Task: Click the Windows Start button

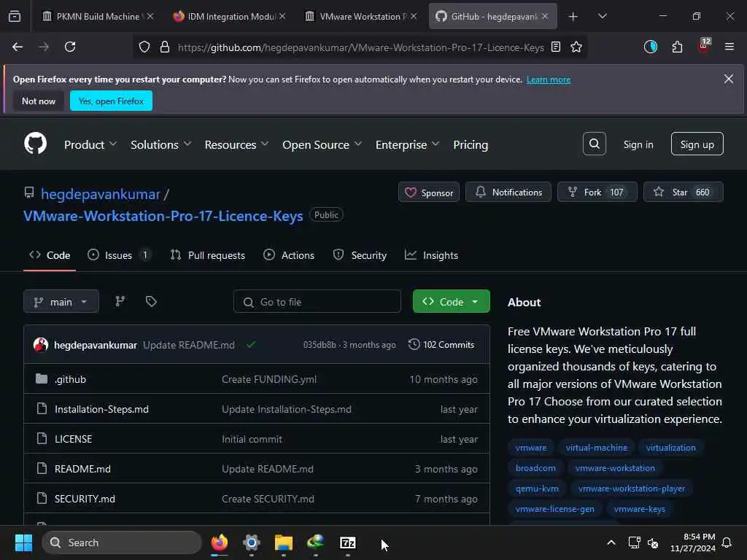Action: point(23,542)
